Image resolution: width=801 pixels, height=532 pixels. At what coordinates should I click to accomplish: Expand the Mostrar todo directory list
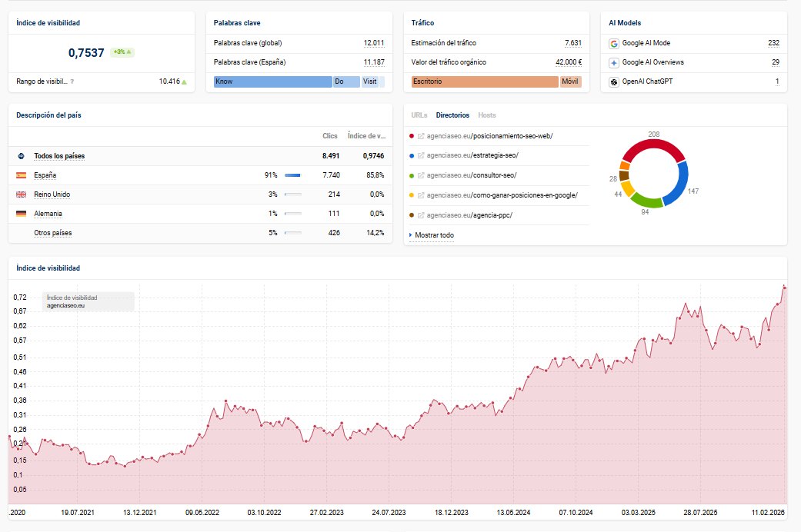(434, 235)
